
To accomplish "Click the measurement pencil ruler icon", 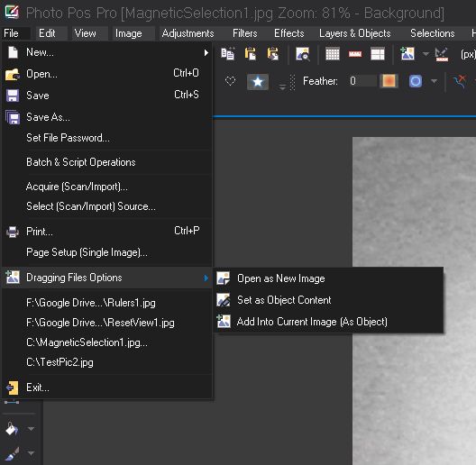I will (x=441, y=54).
